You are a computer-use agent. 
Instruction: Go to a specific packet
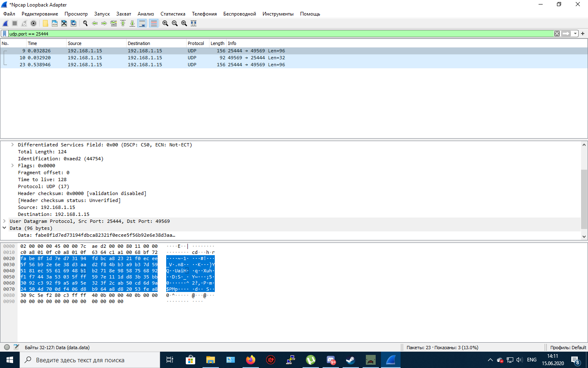(114, 23)
